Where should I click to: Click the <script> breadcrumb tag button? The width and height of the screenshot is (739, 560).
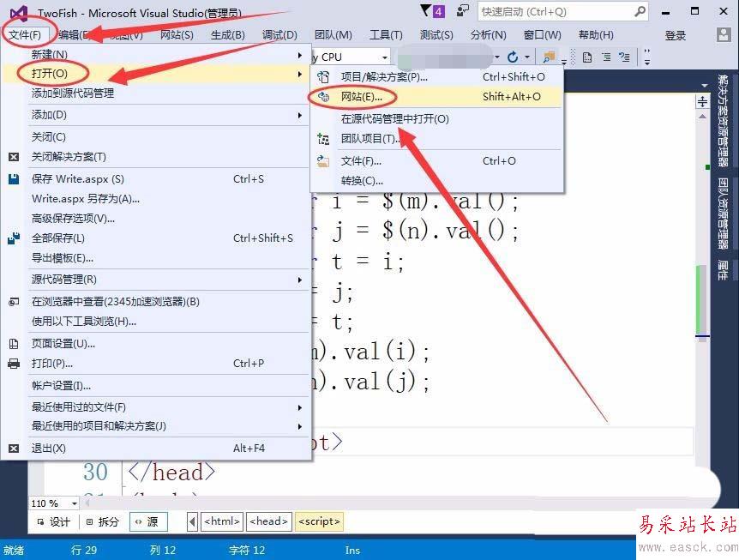[x=320, y=521]
